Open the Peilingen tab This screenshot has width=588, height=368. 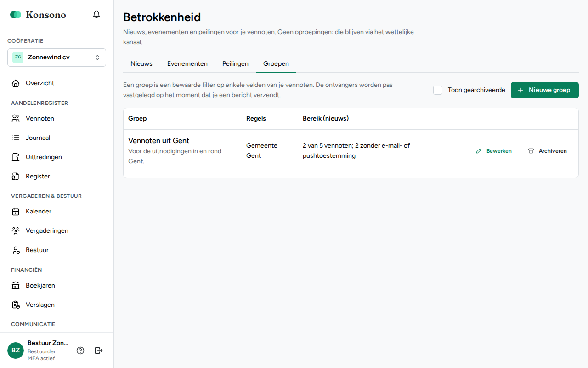pyautogui.click(x=235, y=64)
